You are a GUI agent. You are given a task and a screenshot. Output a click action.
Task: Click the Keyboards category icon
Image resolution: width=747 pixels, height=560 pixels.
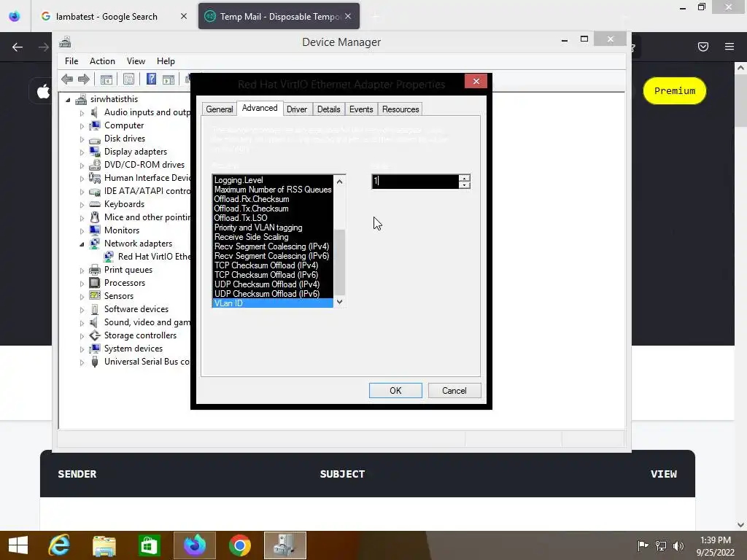coord(95,204)
